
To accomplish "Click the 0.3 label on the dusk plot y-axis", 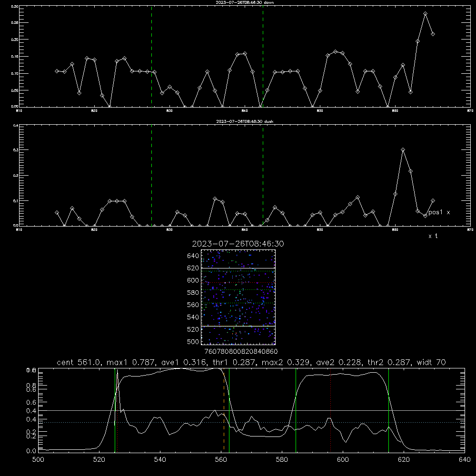I will [x=16, y=150].
